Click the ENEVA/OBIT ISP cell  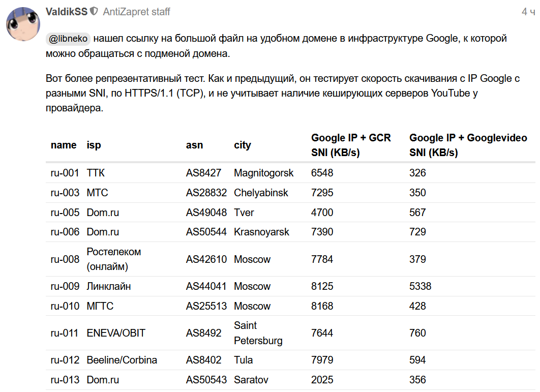coord(116,334)
